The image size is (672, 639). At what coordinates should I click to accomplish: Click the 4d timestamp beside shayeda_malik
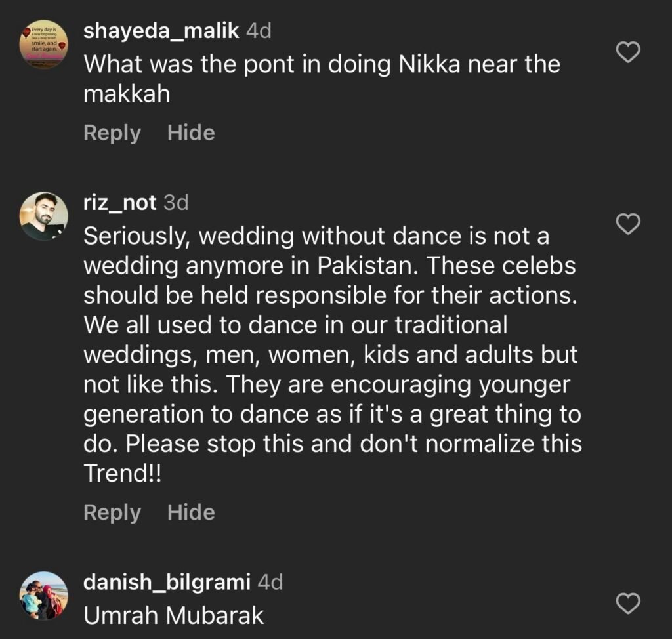pos(258,31)
